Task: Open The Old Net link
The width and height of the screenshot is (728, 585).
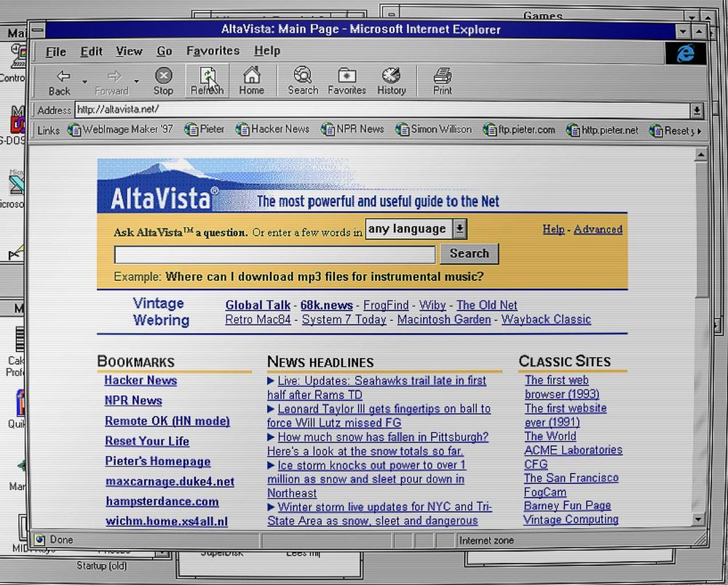Action: pyautogui.click(x=486, y=306)
